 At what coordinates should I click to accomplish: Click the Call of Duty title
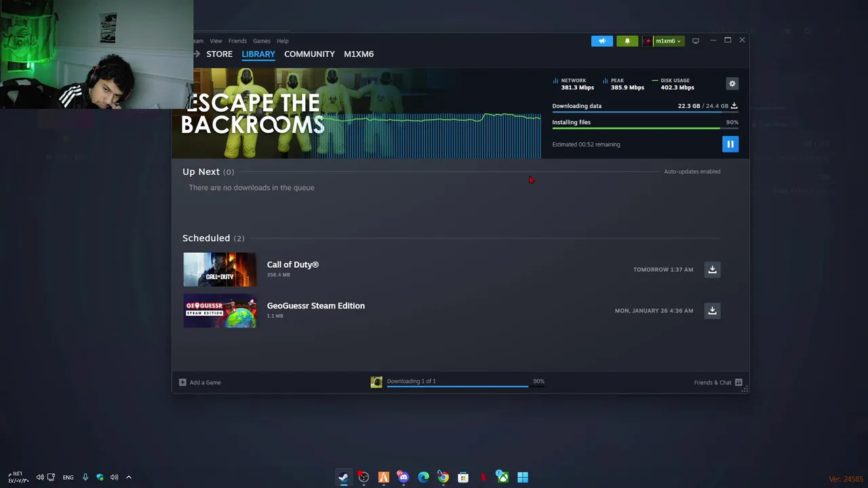tap(292, 264)
